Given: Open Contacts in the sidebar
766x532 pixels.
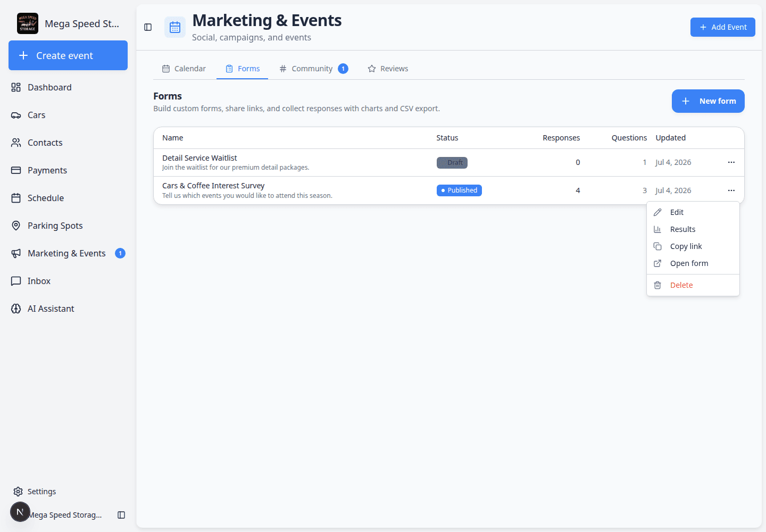Looking at the screenshot, I should [x=68, y=143].
